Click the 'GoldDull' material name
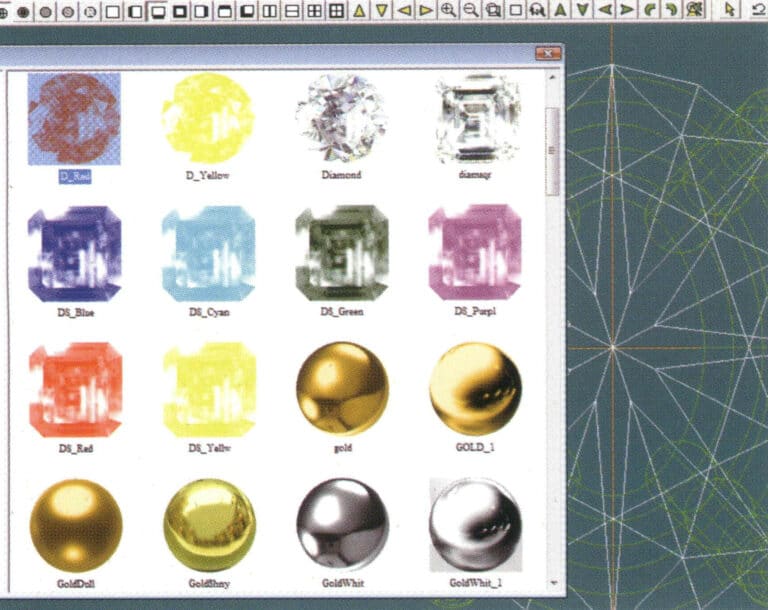768x610 pixels. 75,584
